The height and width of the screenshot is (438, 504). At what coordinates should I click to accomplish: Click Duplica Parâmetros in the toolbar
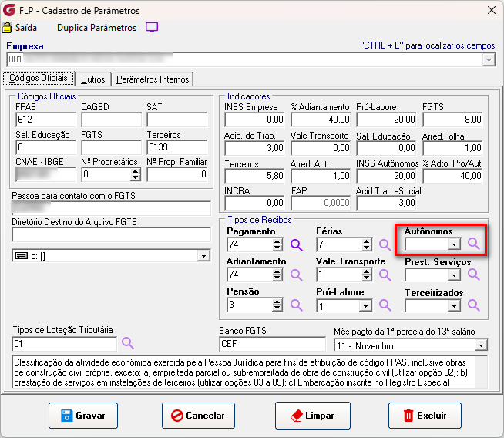pos(97,28)
